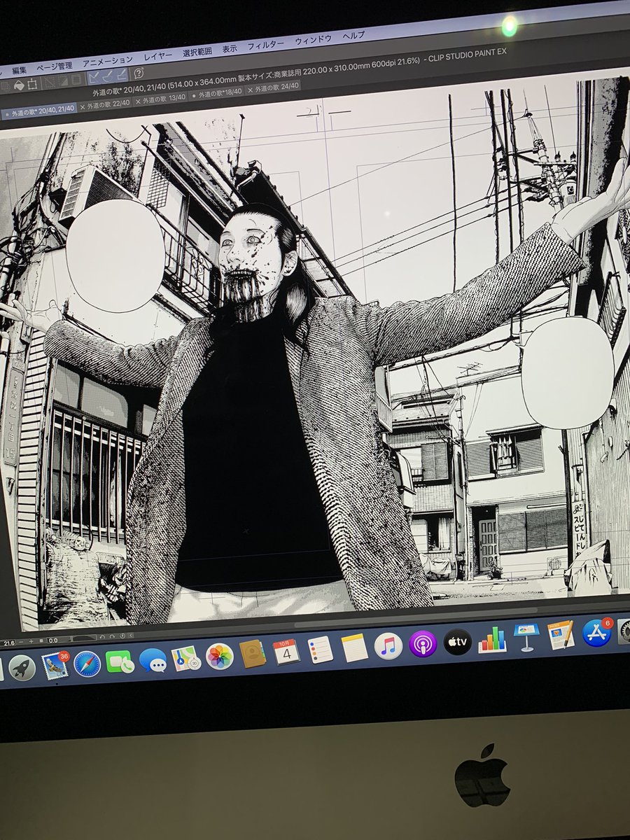This screenshot has height=840, width=630.
Task: Click the reset rotation icon in status bar
Action: (122, 636)
